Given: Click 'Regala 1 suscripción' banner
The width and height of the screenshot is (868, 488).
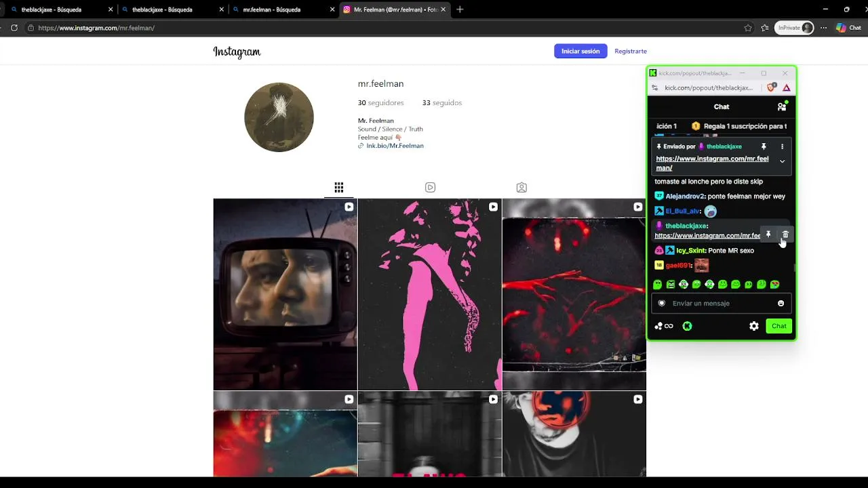Looking at the screenshot, I should click(739, 126).
